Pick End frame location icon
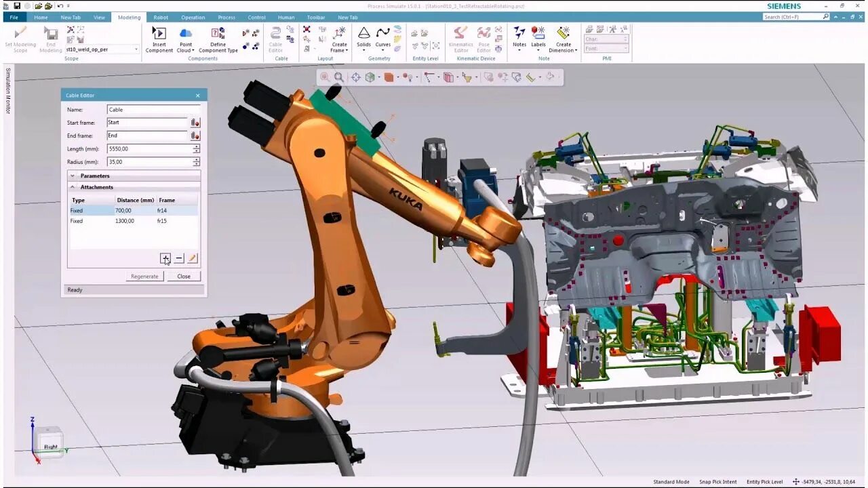Image resolution: width=868 pixels, height=488 pixels. pos(195,136)
